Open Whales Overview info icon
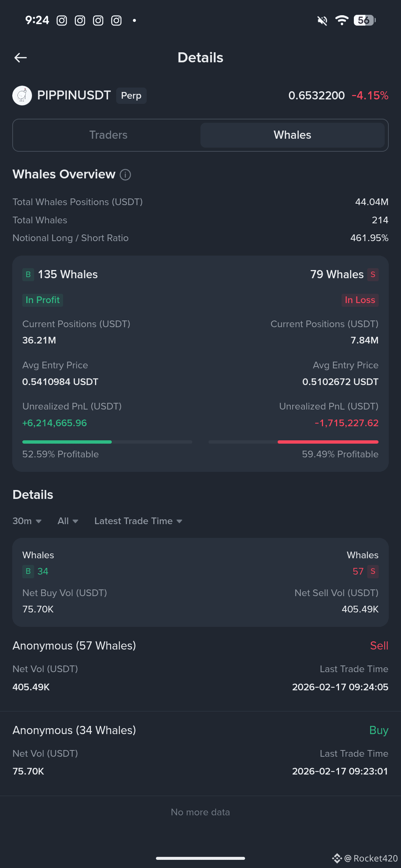 pos(125,175)
